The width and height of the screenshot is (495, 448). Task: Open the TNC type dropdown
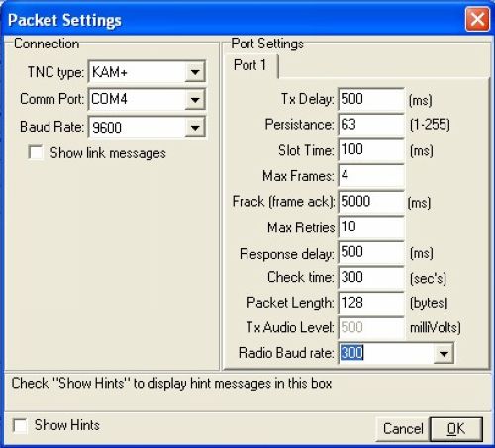coord(195,71)
